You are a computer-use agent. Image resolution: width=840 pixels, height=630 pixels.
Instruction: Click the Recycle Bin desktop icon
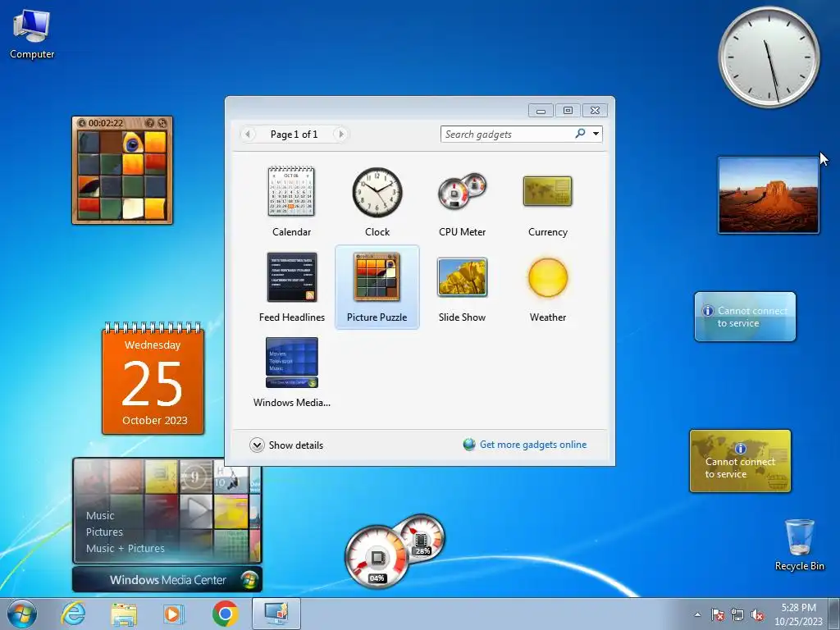[799, 545]
